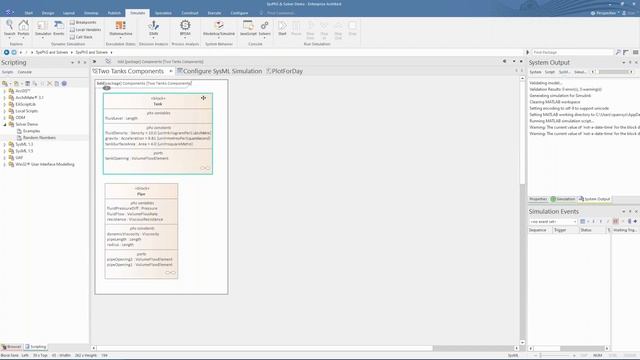Click the Stop simulation icon
The image size is (640, 360).
[x=353, y=28]
